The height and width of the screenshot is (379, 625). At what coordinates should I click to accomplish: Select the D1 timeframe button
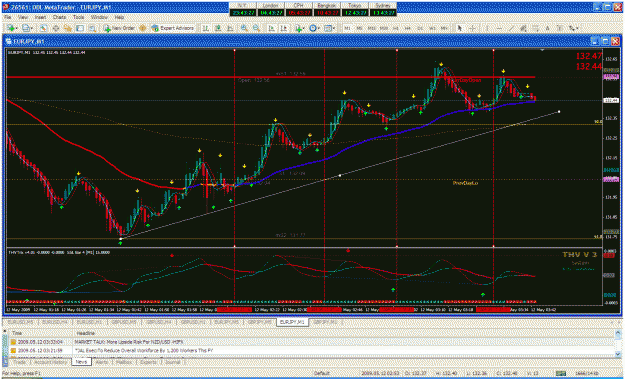coord(420,28)
